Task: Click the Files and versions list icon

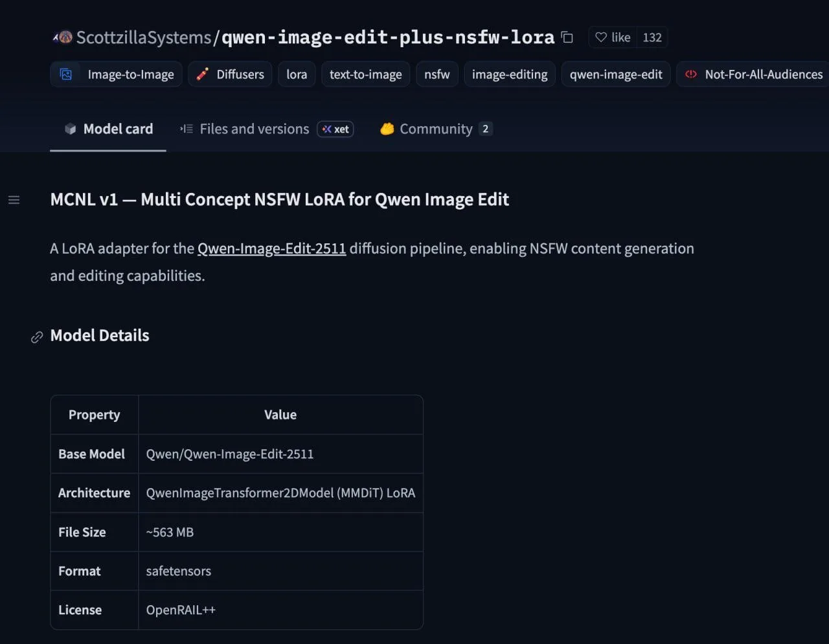Action: coord(187,129)
